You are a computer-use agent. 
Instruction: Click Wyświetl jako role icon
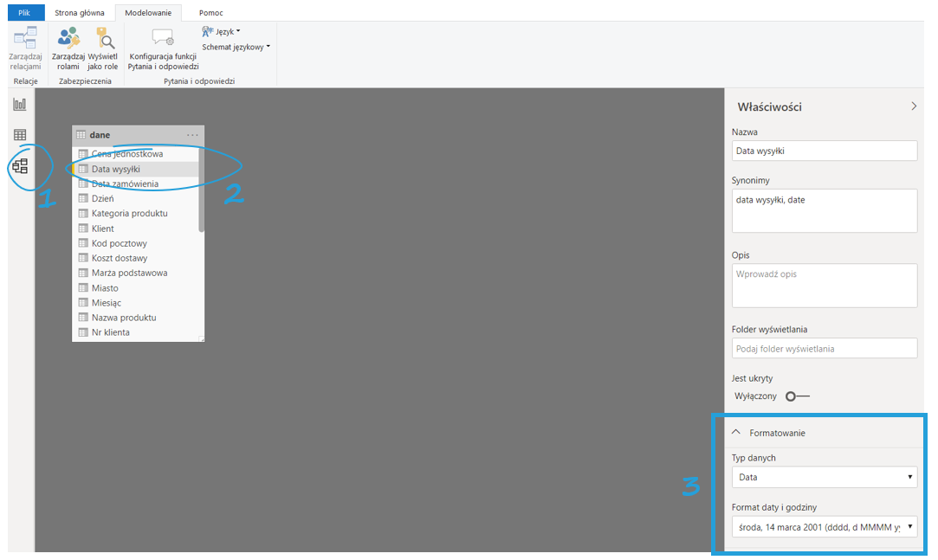(x=105, y=39)
